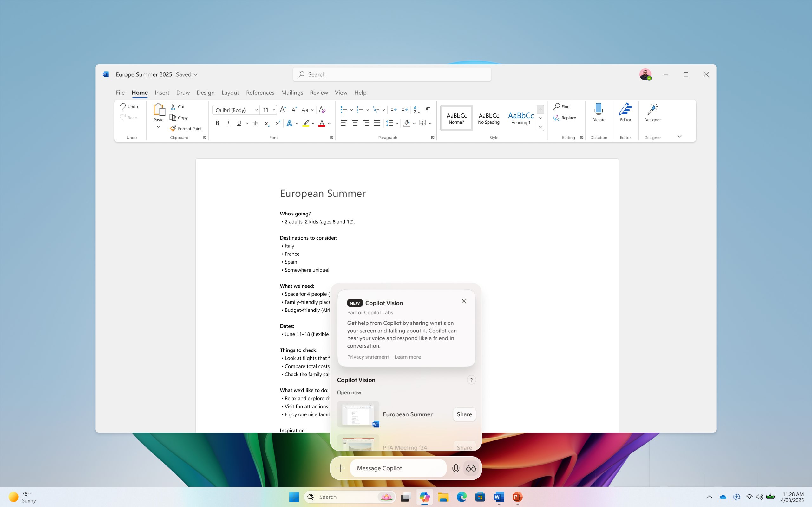Screen dimensions: 812x507
Task: Open the font size dropdown
Action: click(274, 110)
